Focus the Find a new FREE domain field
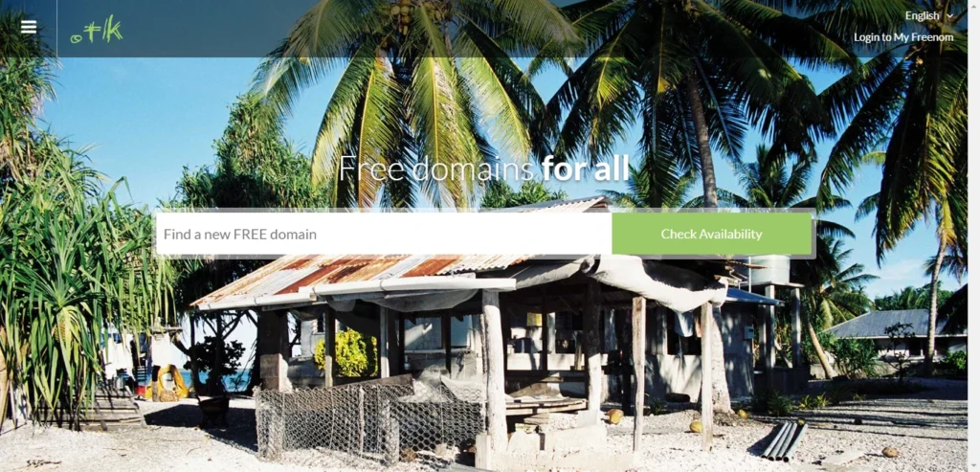Screen dimensions: 980x472 coord(384,234)
